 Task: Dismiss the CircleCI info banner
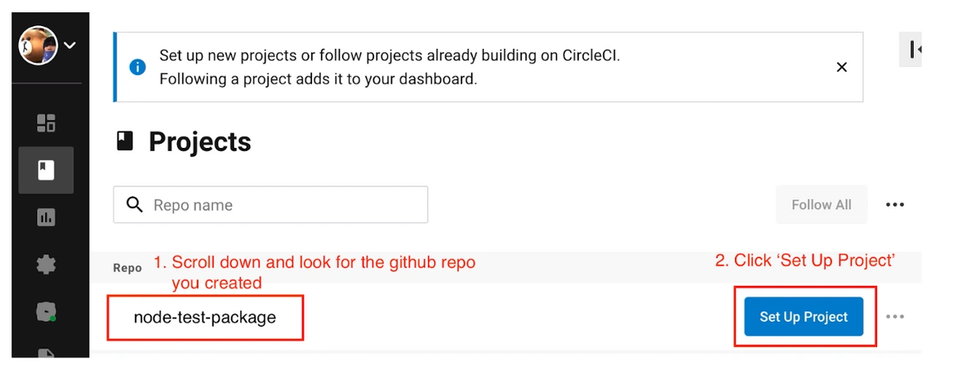point(842,67)
